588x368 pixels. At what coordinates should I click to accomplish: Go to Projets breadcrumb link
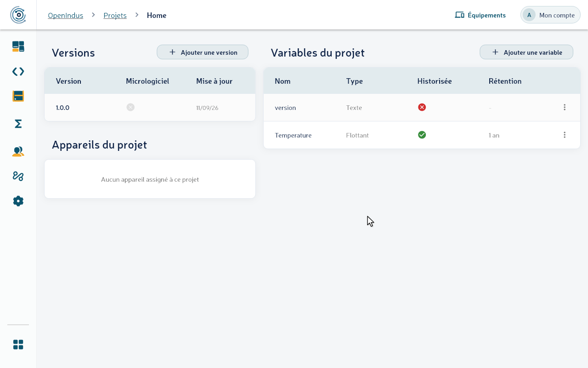[115, 15]
